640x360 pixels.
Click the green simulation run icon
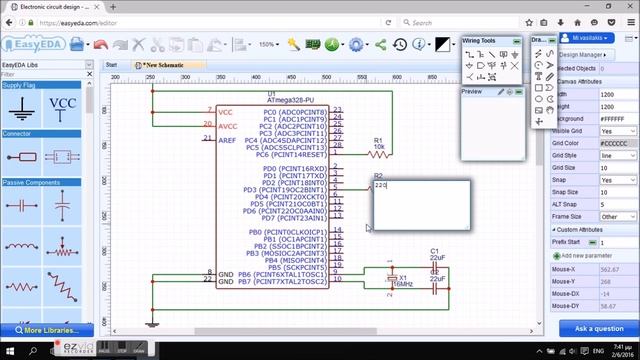click(x=332, y=44)
